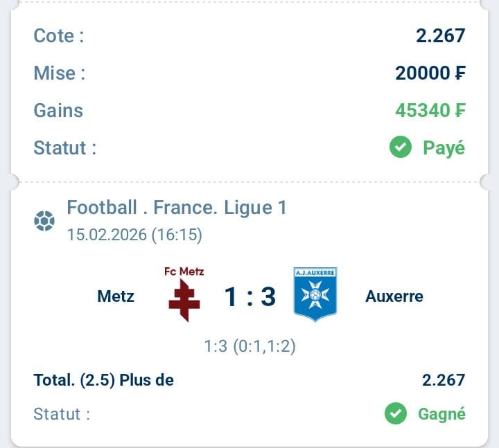The height and width of the screenshot is (448, 499).
Task: Select the Metz team name
Action: pyautogui.click(x=116, y=296)
